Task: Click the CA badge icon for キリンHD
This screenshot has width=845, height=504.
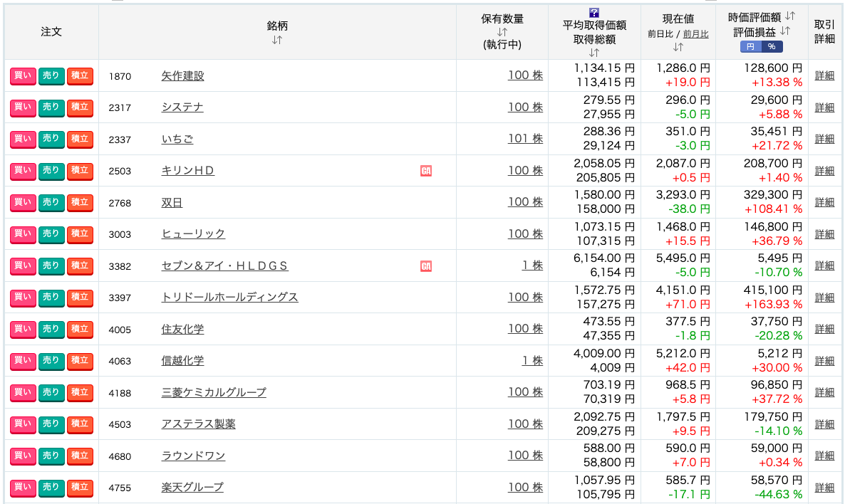Action: [426, 171]
